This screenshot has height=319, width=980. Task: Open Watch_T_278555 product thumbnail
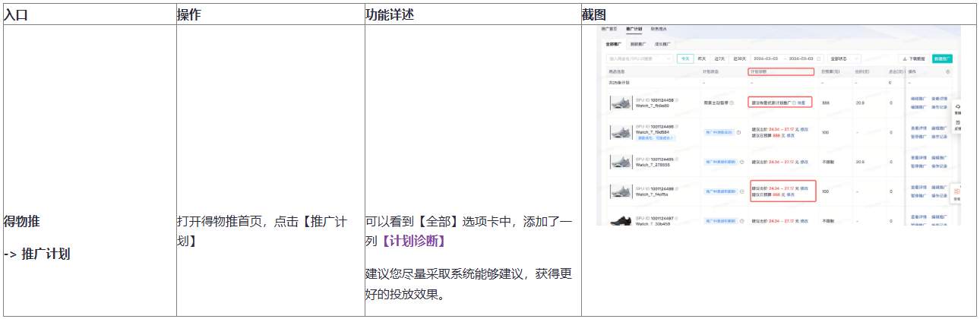point(621,163)
